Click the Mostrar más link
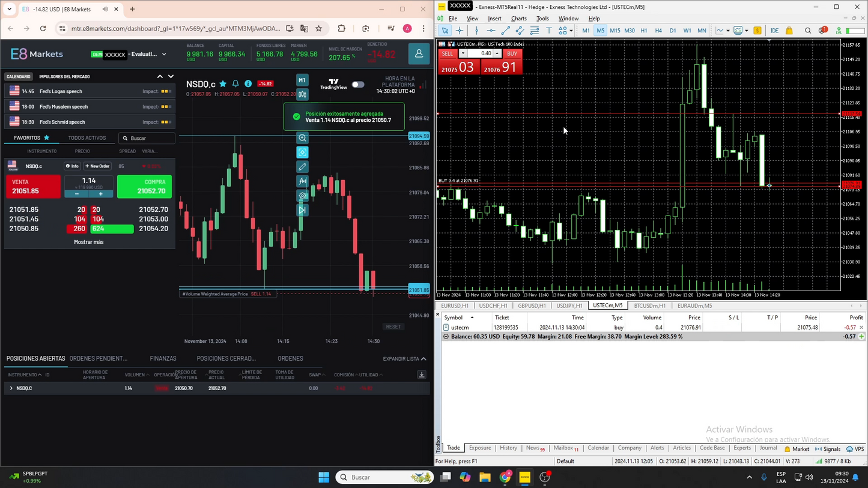The width and height of the screenshot is (868, 488). tap(88, 242)
